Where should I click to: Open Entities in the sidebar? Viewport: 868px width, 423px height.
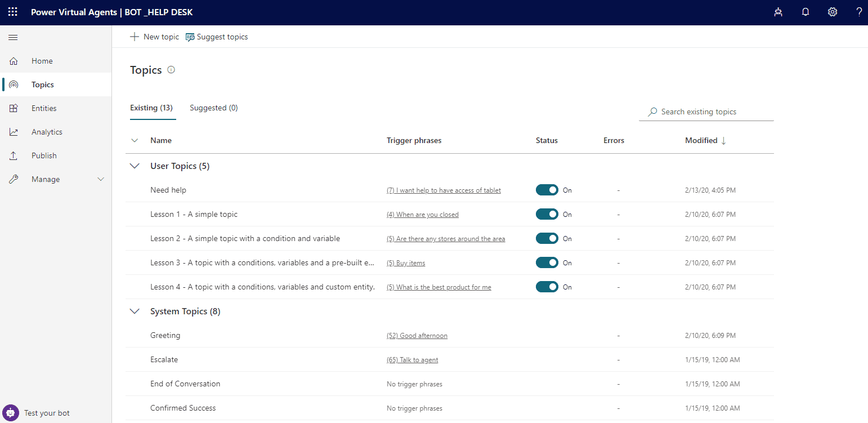pos(56,108)
